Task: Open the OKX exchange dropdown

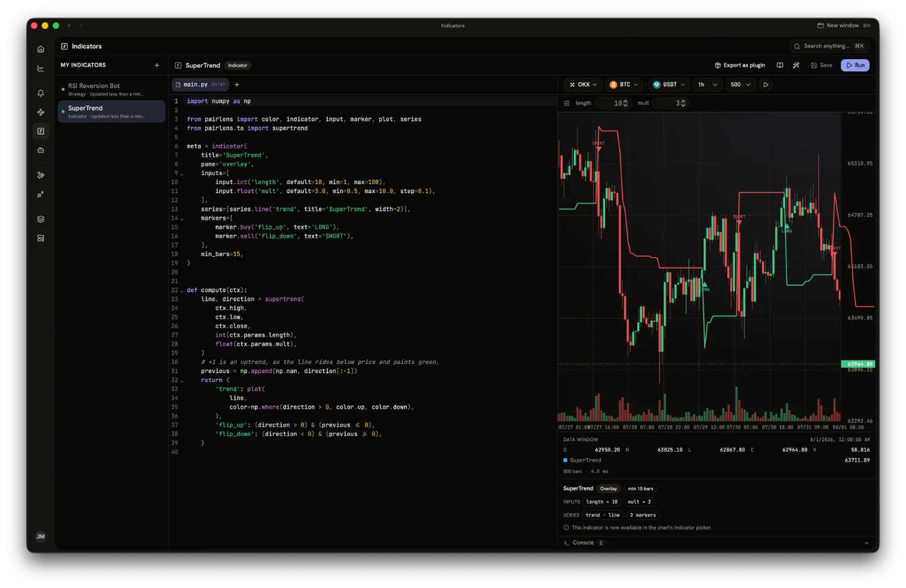Action: pyautogui.click(x=583, y=85)
